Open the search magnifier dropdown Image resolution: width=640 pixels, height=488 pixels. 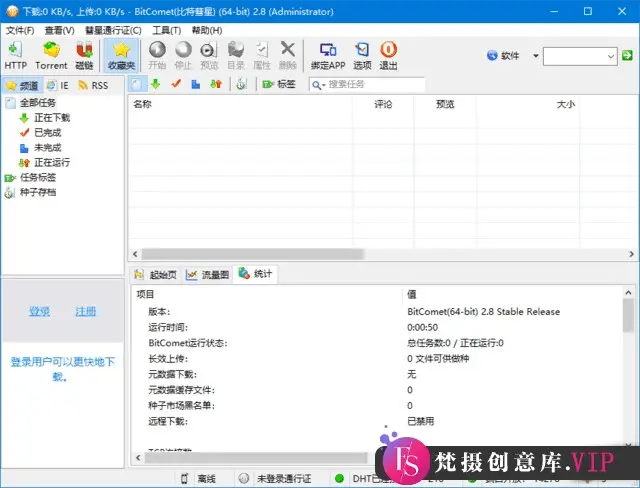pos(318,85)
